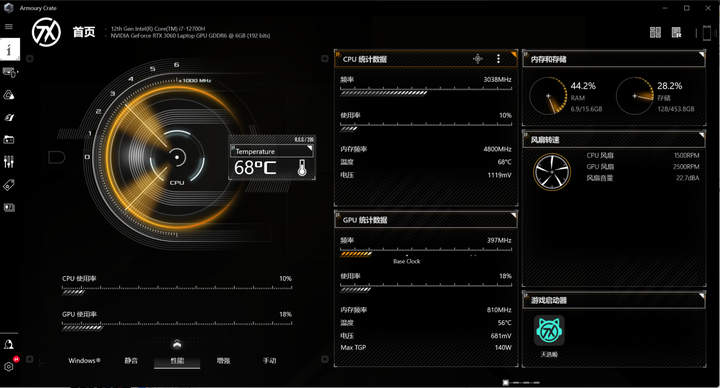Image resolution: width=720 pixels, height=388 pixels.
Task: Click the CPU 使用率 bar on left side
Action: point(177,290)
